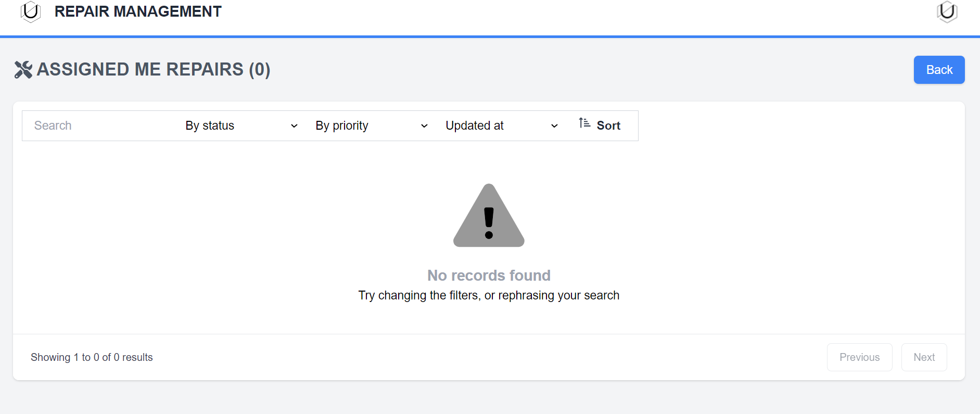
Task: Click the chevron arrow on Updated at
Action: 554,126
